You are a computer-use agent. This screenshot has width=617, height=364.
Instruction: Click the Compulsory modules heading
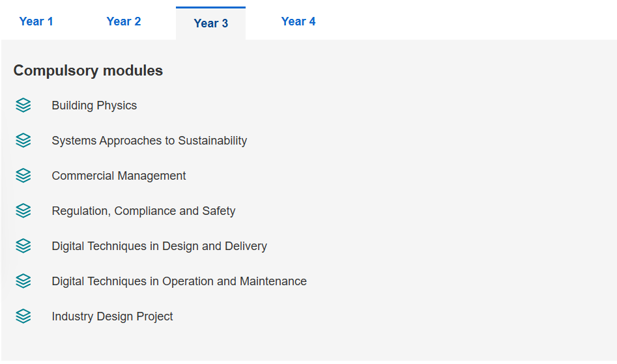point(88,71)
